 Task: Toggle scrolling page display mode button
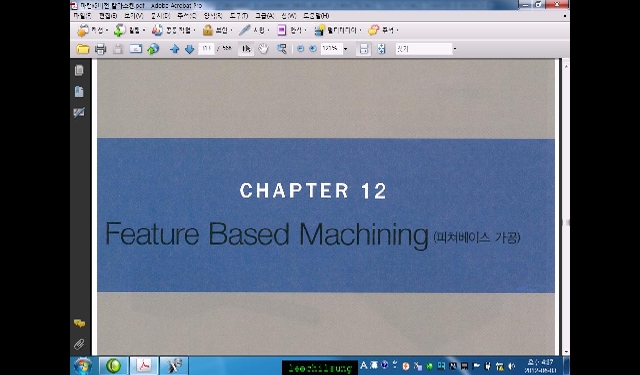point(364,49)
